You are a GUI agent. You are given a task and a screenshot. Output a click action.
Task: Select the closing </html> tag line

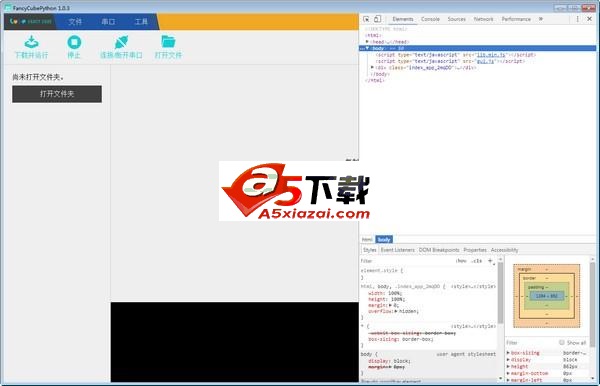374,81
